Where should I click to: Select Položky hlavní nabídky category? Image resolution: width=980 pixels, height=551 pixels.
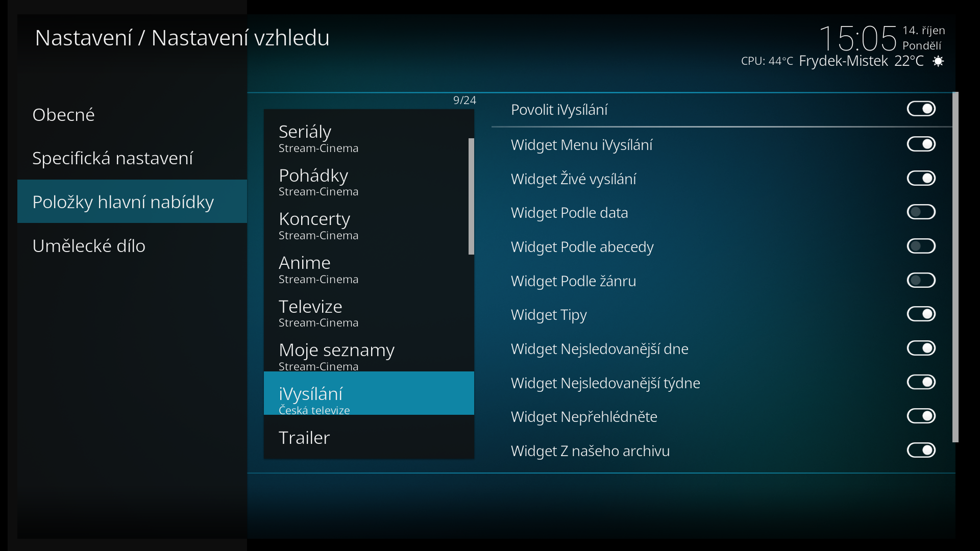point(132,202)
